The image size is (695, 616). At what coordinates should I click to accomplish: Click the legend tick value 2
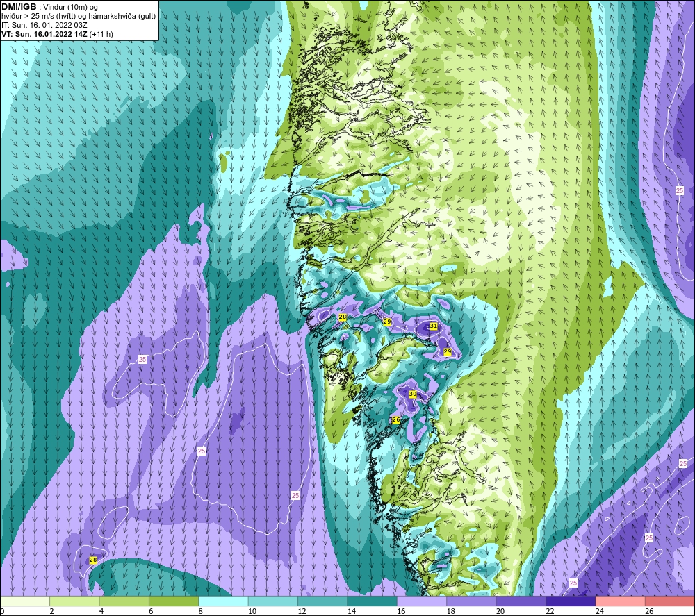coord(52,611)
